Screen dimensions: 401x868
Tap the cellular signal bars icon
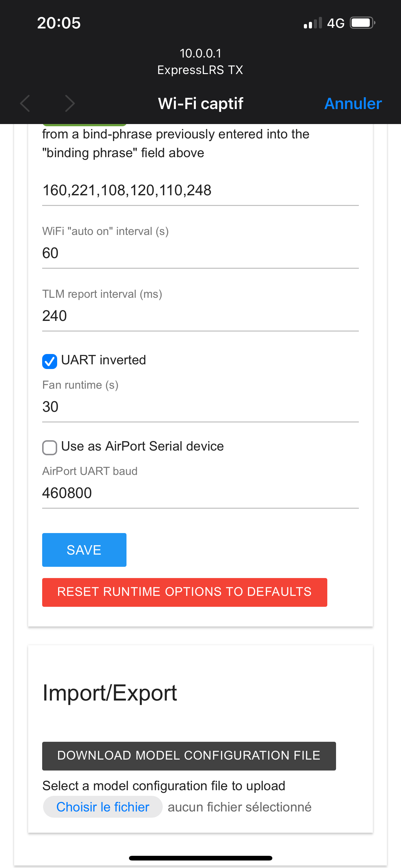click(313, 23)
